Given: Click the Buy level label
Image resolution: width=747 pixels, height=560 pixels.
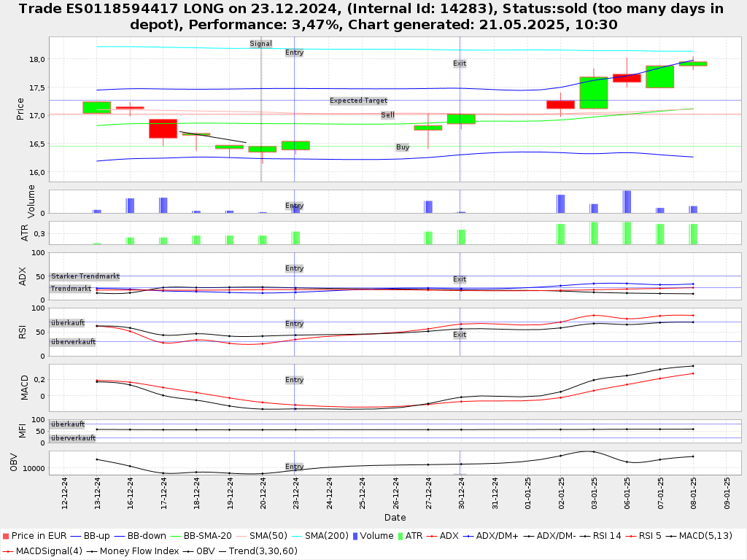Looking at the screenshot, I should point(403,147).
